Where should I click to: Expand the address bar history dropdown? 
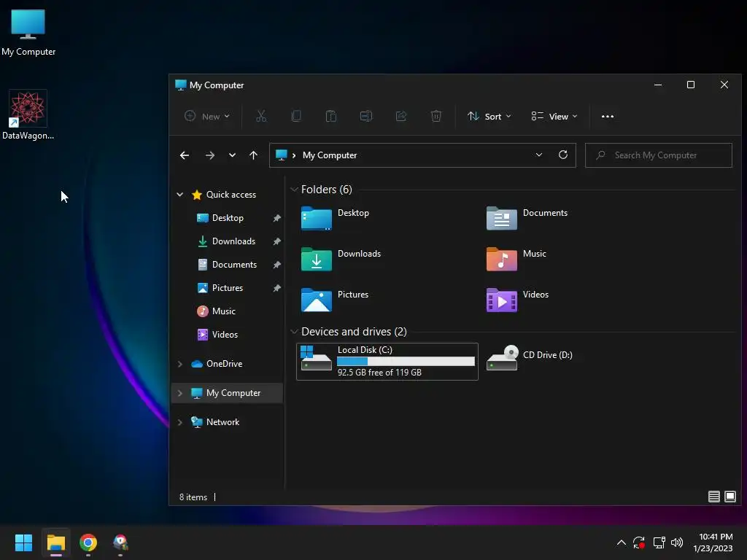pyautogui.click(x=539, y=155)
